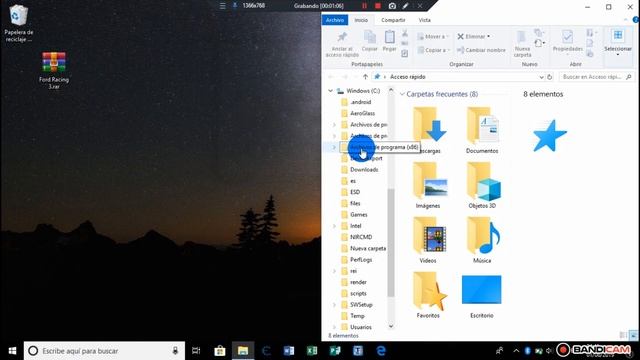Open the Música folder icon
The height and width of the screenshot is (360, 640).
coord(482,236)
